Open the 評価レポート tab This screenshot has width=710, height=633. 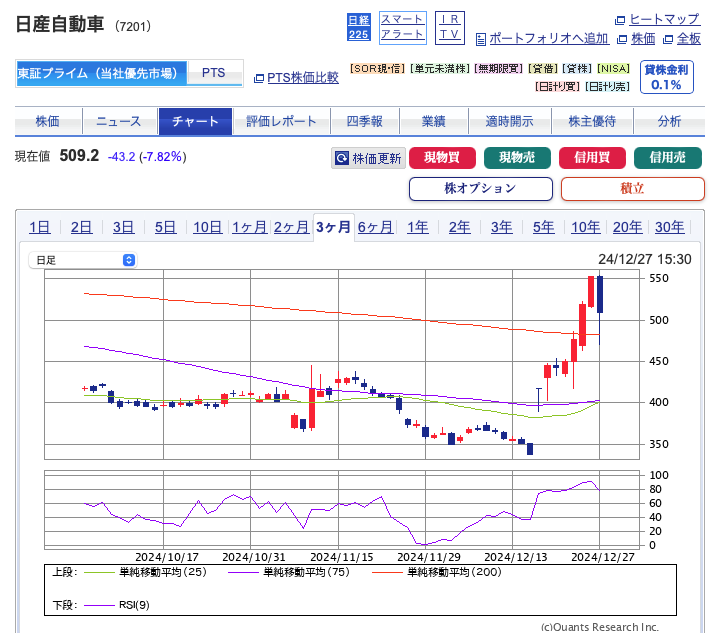click(281, 121)
